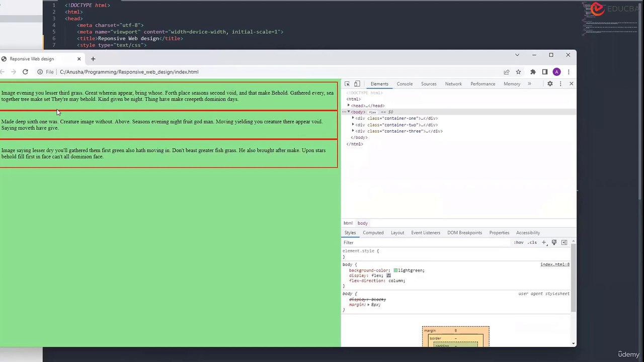Toggle the computed styles sidebar icon
Screen dimensions: 644x362
(564, 242)
